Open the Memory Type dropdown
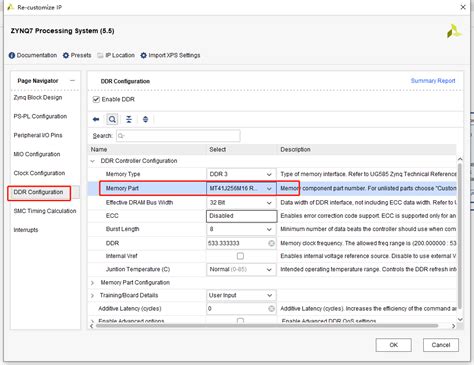Image resolution: width=474 pixels, height=365 pixels. pyautogui.click(x=241, y=174)
